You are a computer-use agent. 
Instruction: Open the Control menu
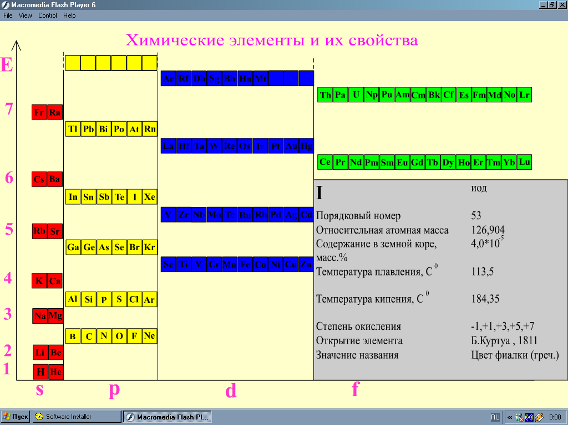pos(48,16)
